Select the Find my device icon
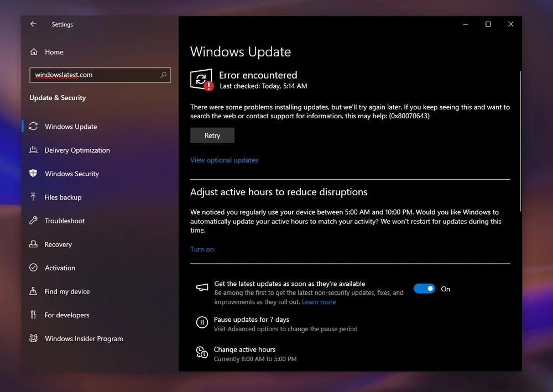 34,291
